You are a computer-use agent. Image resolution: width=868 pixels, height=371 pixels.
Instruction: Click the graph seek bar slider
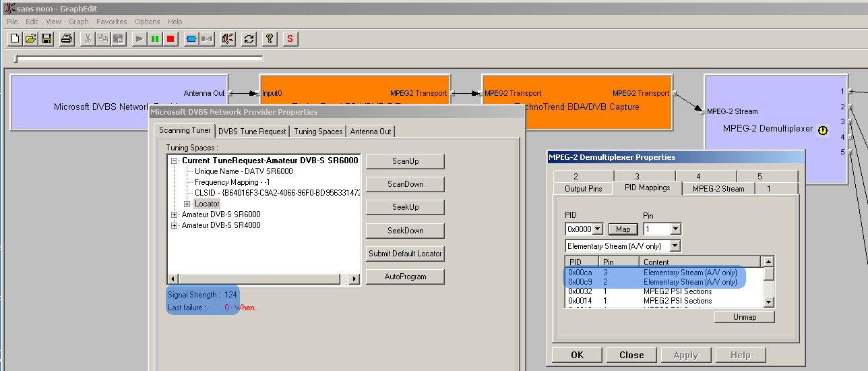coord(17,59)
